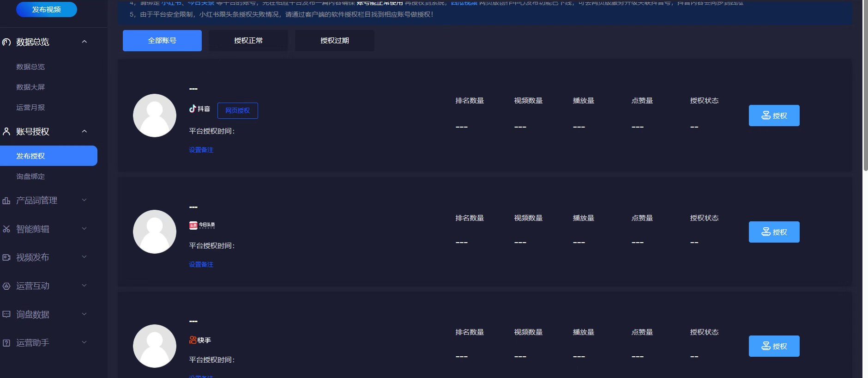The image size is (868, 378).
Task: Click 平台授权时间 text in 抖音 card
Action: (x=211, y=131)
